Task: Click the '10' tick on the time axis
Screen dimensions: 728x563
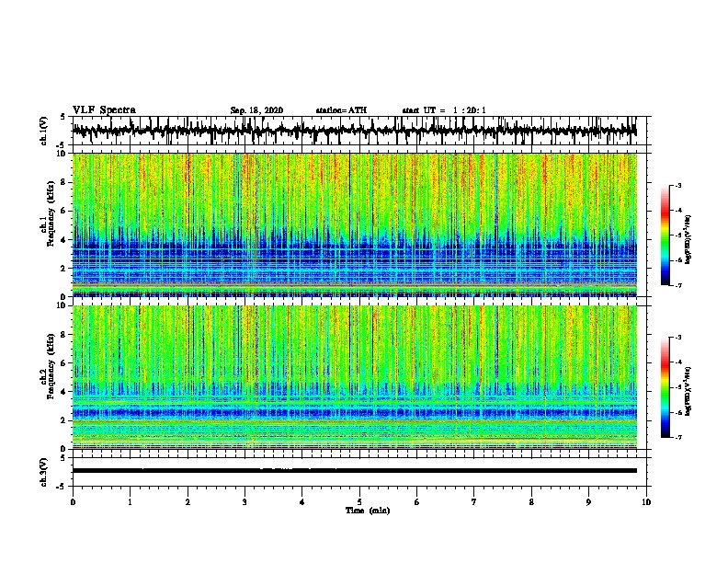Action: [646, 502]
